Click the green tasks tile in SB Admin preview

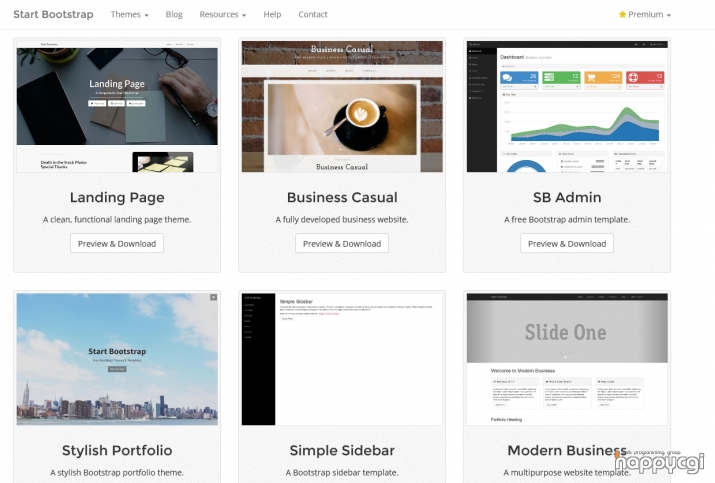click(561, 80)
